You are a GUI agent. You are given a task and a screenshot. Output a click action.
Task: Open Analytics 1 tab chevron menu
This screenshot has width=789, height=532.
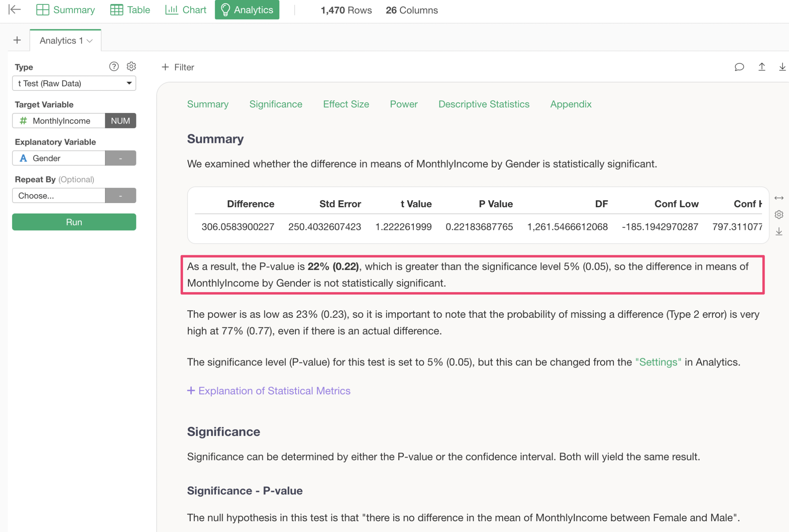[x=90, y=41]
